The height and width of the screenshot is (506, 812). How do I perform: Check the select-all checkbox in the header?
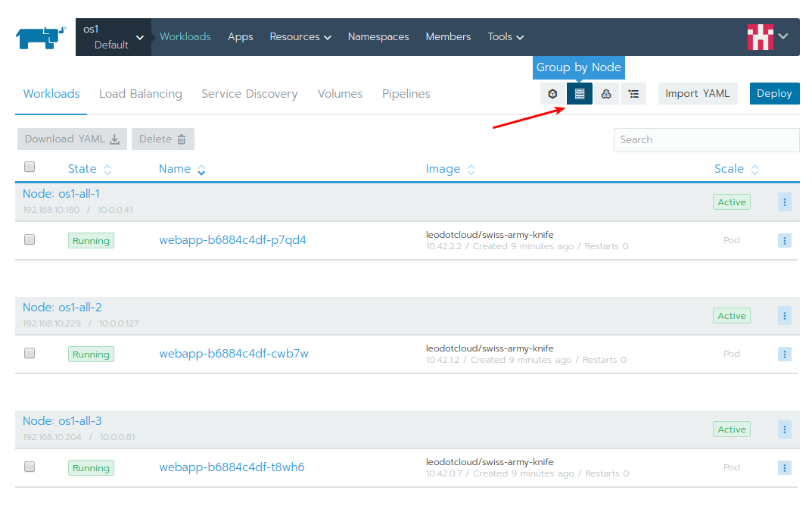point(29,166)
